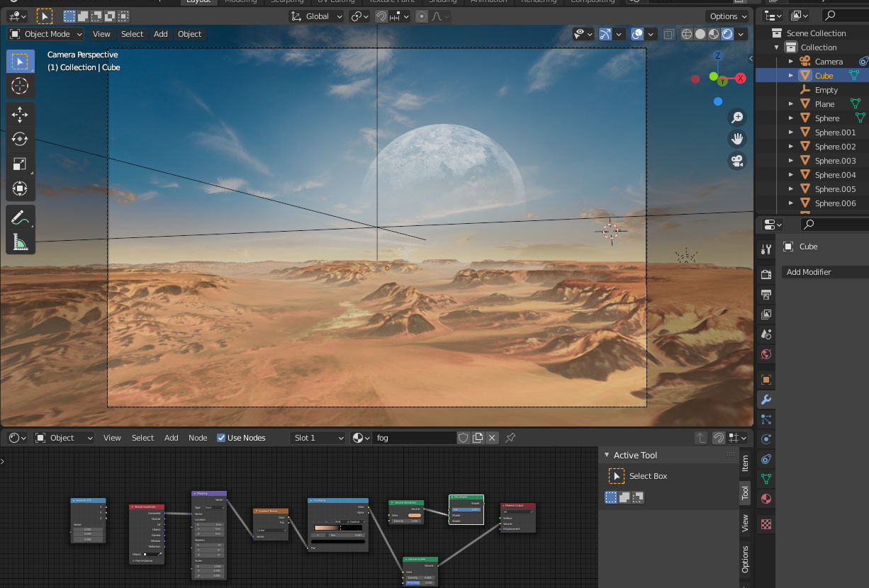Duplicate the fog material as new

[x=478, y=438]
